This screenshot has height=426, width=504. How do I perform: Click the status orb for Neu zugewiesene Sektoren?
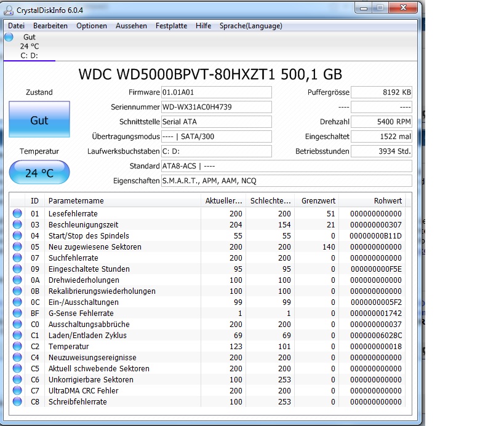tap(17, 247)
